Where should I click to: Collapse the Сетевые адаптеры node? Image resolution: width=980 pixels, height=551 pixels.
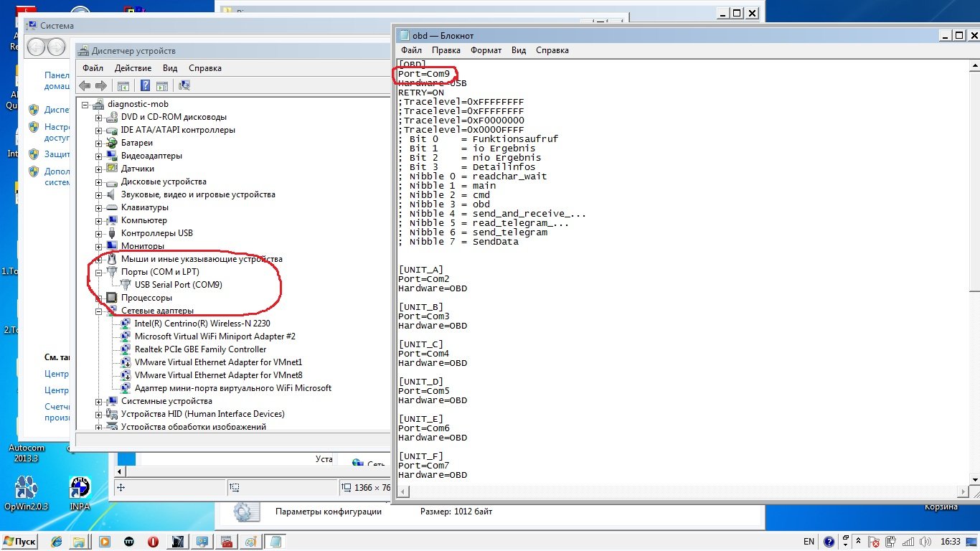click(x=99, y=311)
